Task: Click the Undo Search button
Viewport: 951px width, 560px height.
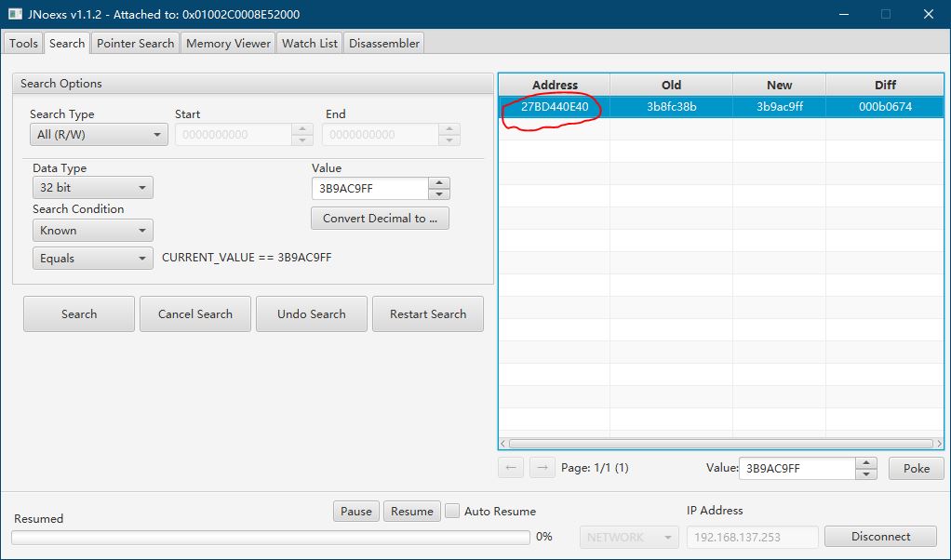Action: pyautogui.click(x=311, y=313)
